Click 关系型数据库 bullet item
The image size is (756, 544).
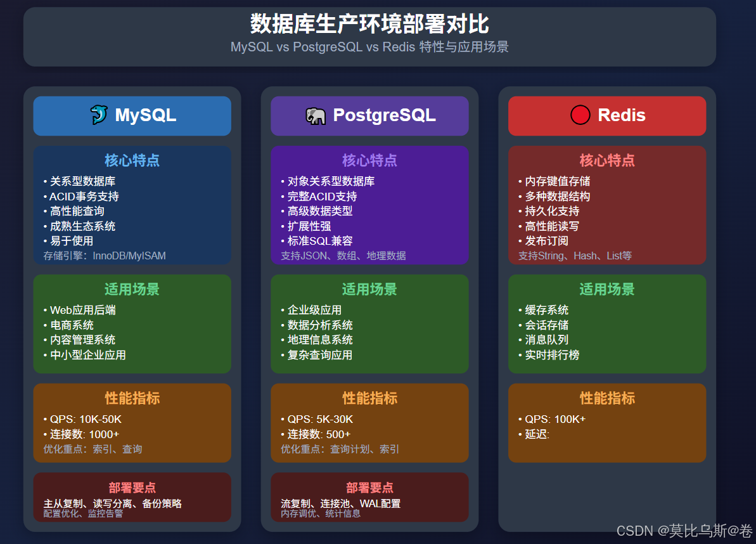(80, 181)
